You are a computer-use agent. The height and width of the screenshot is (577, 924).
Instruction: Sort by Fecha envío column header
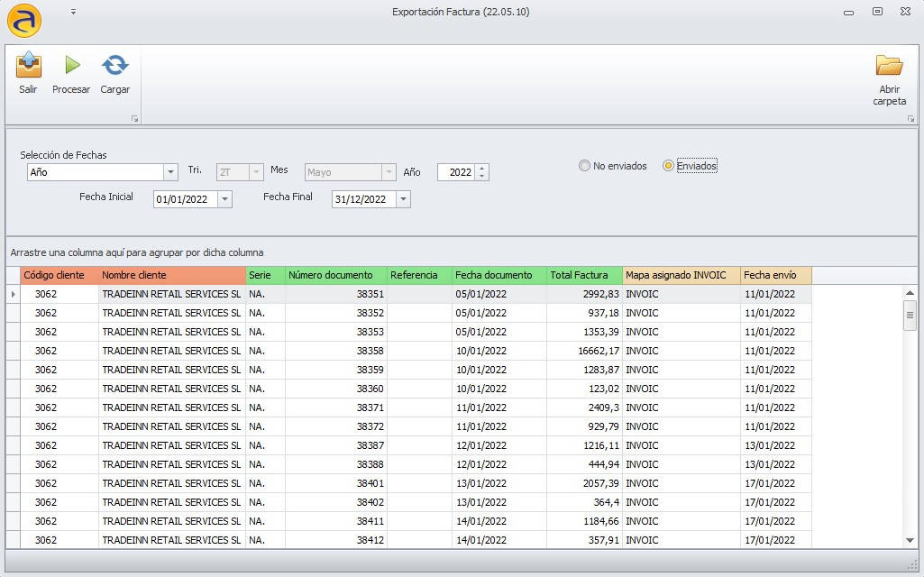click(x=775, y=275)
